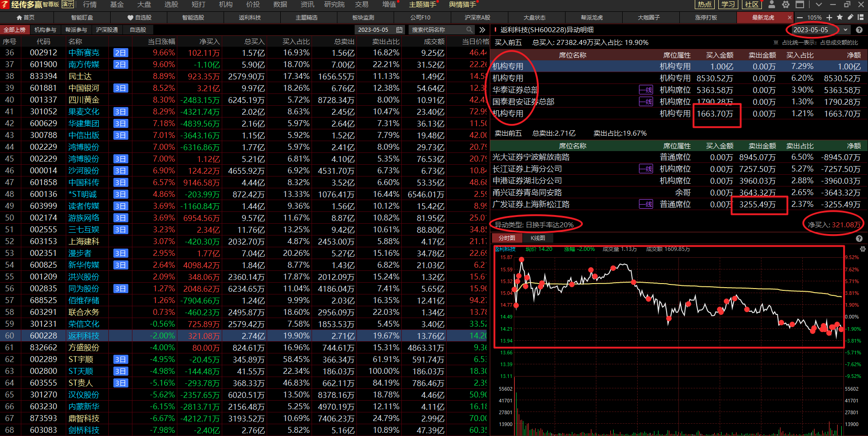Select the 自选股 filter under tabs

(x=138, y=29)
